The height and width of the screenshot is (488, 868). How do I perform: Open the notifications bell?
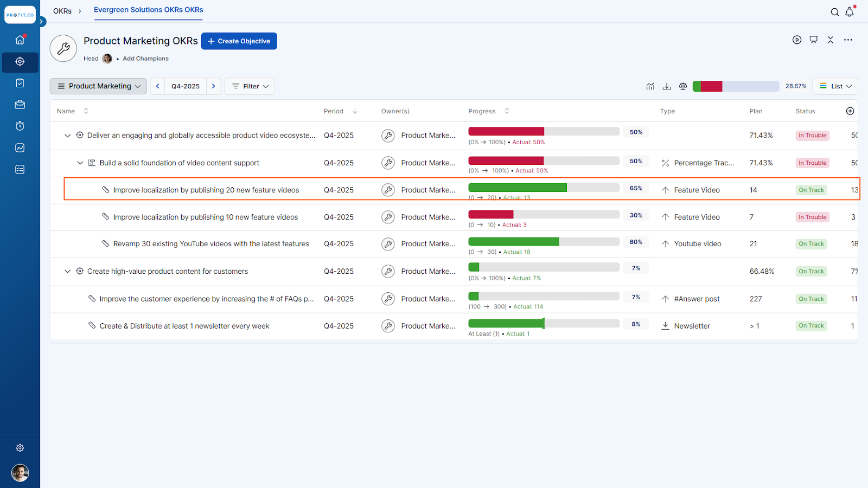tap(850, 12)
